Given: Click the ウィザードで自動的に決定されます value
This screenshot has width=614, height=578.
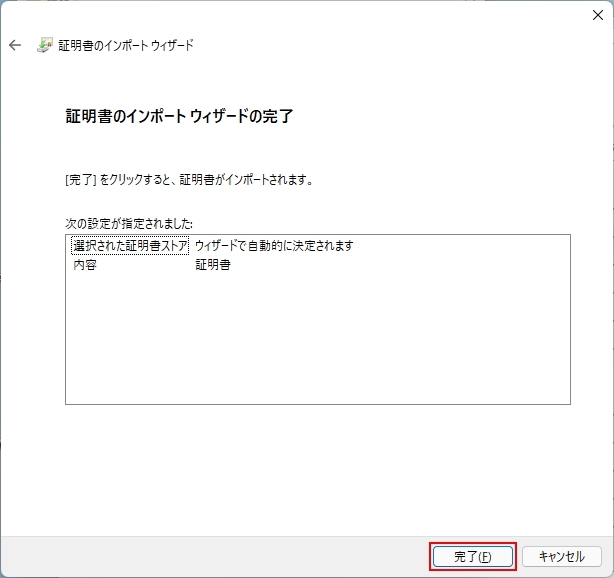Looking at the screenshot, I should click(x=274, y=246).
